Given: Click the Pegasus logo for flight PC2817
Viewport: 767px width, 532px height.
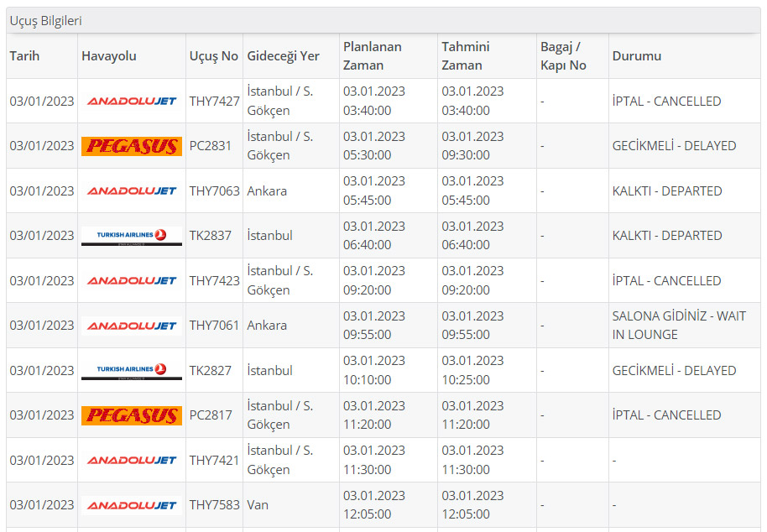Looking at the screenshot, I should pyautogui.click(x=132, y=415).
